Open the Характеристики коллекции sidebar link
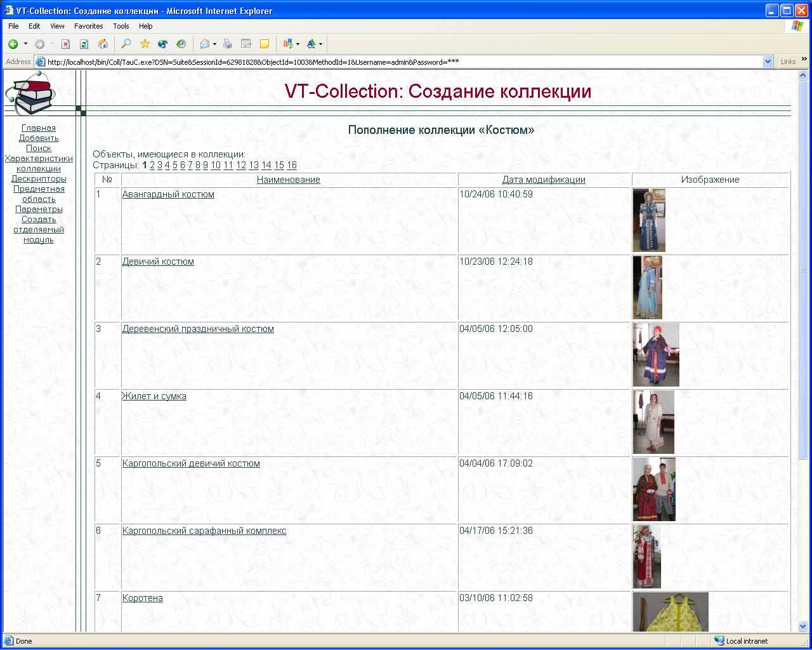The width and height of the screenshot is (812, 650). click(x=39, y=163)
